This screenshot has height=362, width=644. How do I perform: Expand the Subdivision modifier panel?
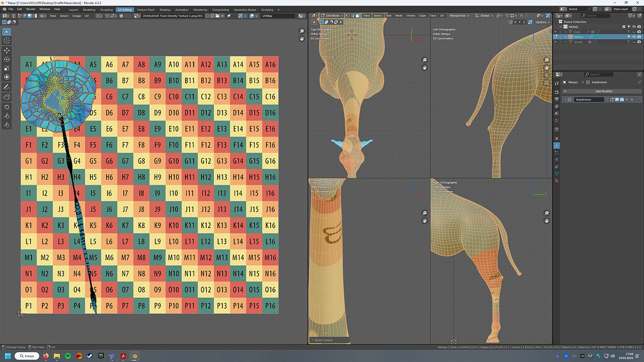[565, 99]
